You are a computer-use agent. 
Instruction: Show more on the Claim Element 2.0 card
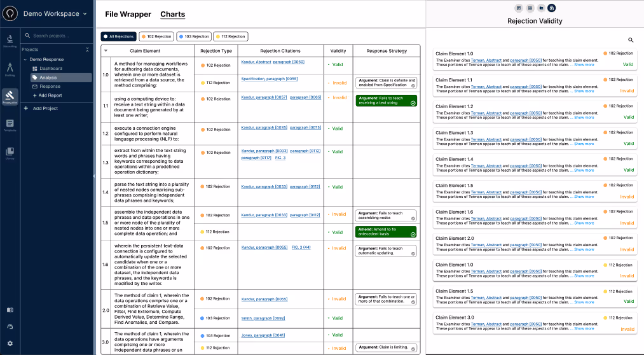(584, 249)
